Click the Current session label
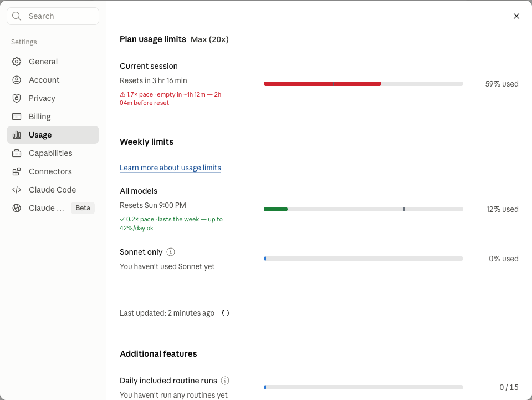The width and height of the screenshot is (532, 400). 149,66
